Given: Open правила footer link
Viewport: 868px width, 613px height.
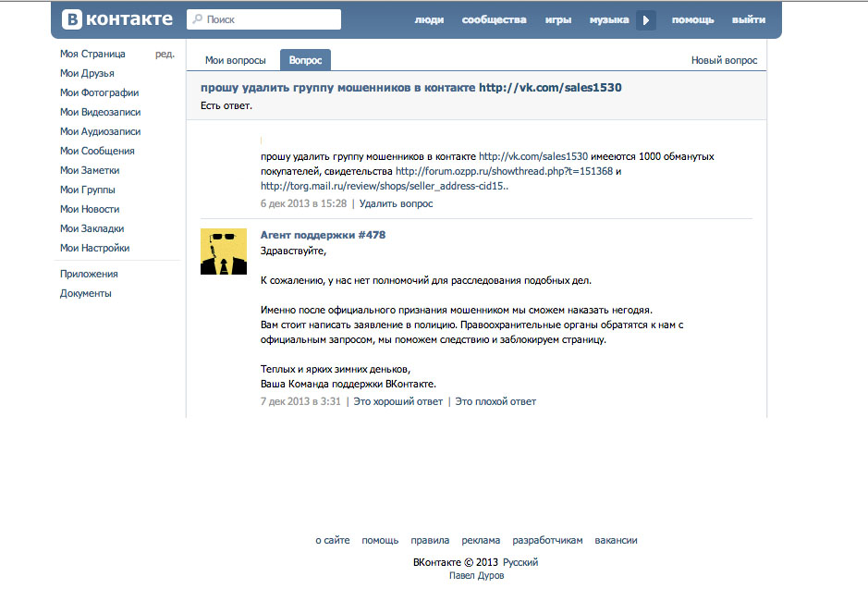Looking at the screenshot, I should point(430,540).
